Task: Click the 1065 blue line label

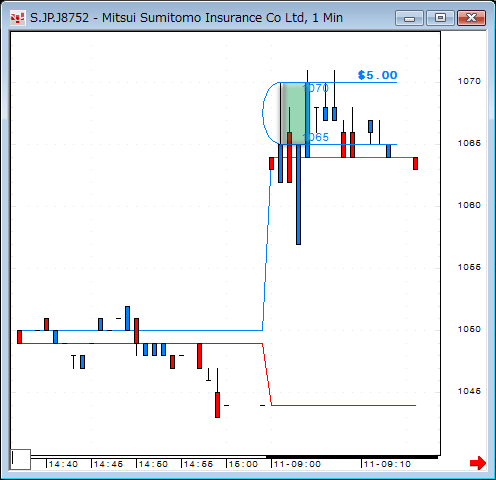Action: pos(316,137)
